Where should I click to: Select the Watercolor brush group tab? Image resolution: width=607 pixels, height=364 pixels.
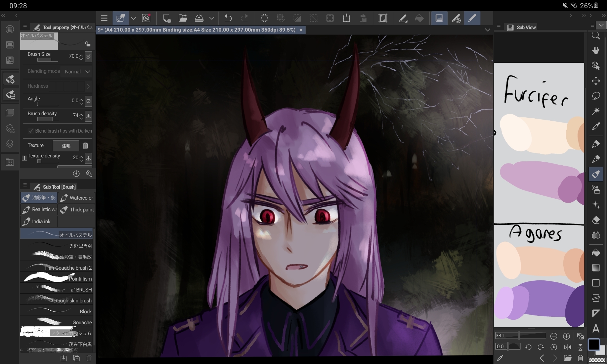click(x=77, y=198)
